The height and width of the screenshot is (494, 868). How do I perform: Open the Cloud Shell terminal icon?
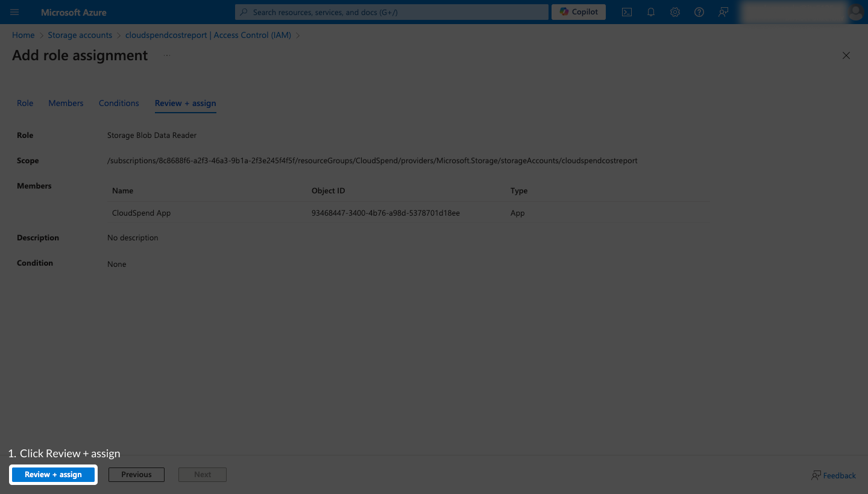pos(627,11)
